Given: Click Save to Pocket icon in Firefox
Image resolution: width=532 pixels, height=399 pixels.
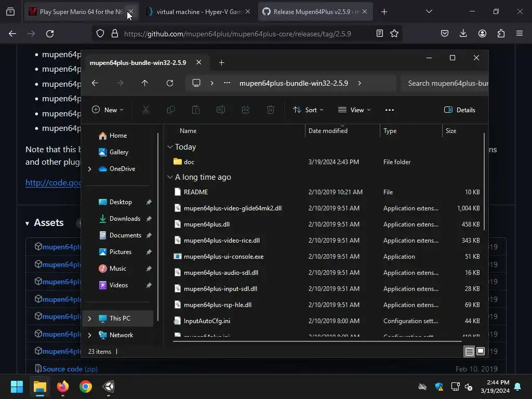Looking at the screenshot, I should tap(445, 33).
